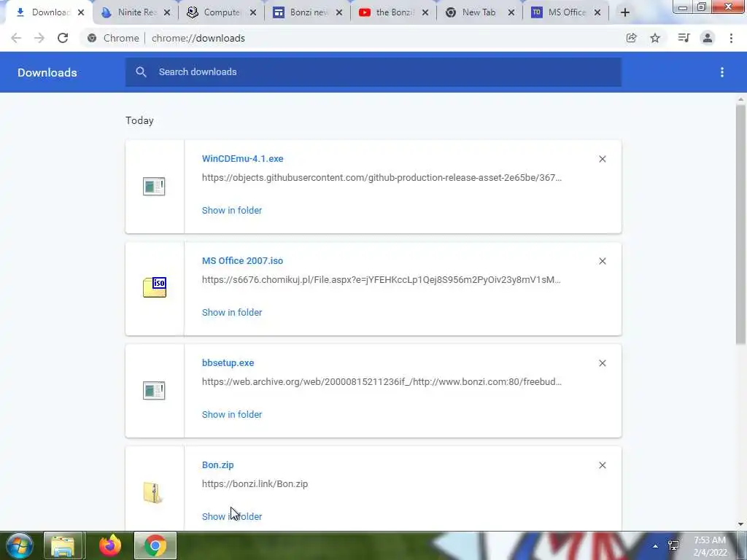Screen dimensions: 747x560
Task: Open the Downloads page more actions menu
Action: click(722, 72)
